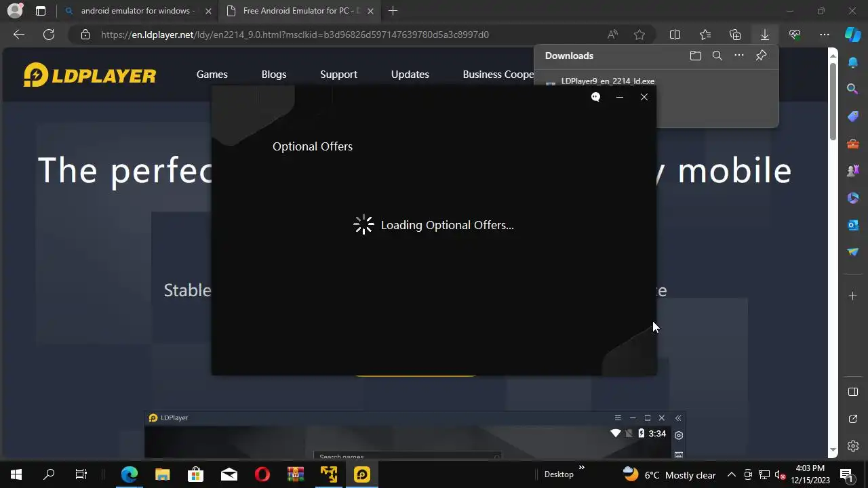Viewport: 868px width, 488px height.
Task: Open split screen view icon
Action: [x=675, y=35]
